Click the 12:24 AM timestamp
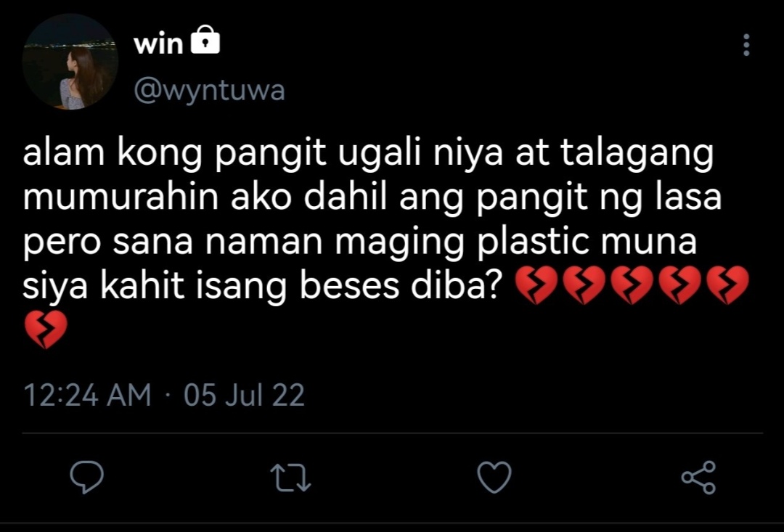Image resolution: width=784 pixels, height=532 pixels. click(x=87, y=396)
